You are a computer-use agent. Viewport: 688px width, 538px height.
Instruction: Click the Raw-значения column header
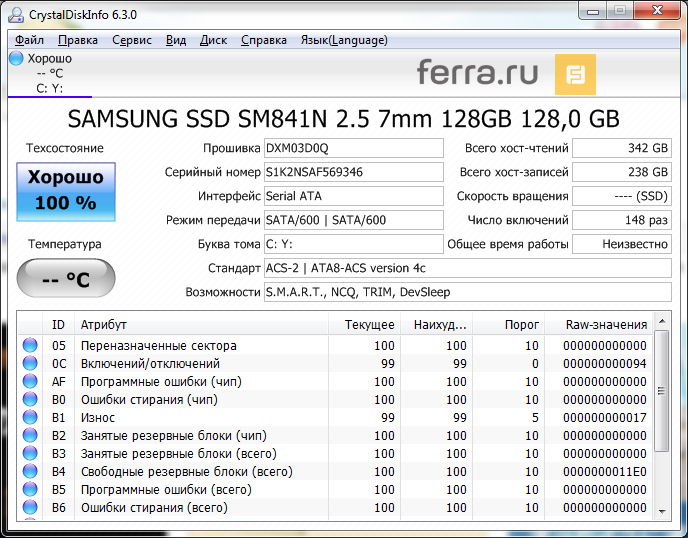tap(598, 325)
